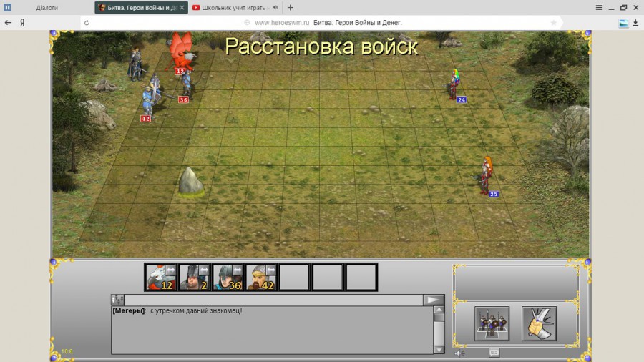Select the archer unit portrait with 36 troops
The height and width of the screenshot is (362, 644).
pos(228,278)
